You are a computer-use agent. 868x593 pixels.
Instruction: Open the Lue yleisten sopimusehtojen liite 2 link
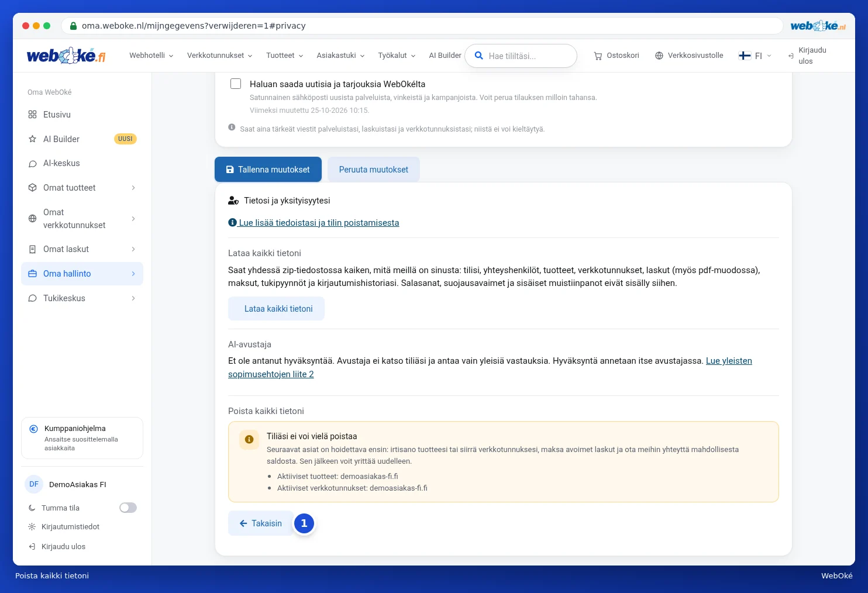(x=490, y=367)
